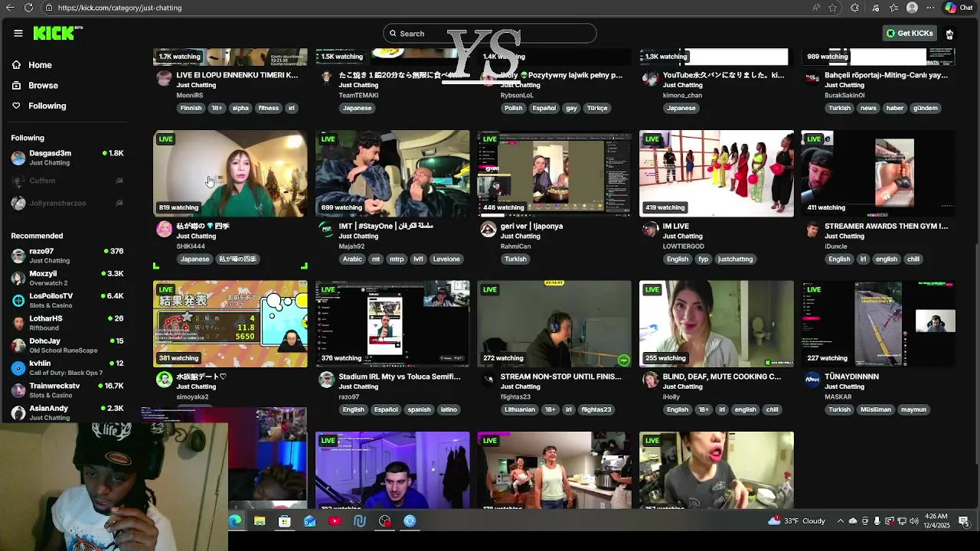Select the fitness tag under MonniRS
Image resolution: width=980 pixels, height=551 pixels.
click(x=269, y=109)
